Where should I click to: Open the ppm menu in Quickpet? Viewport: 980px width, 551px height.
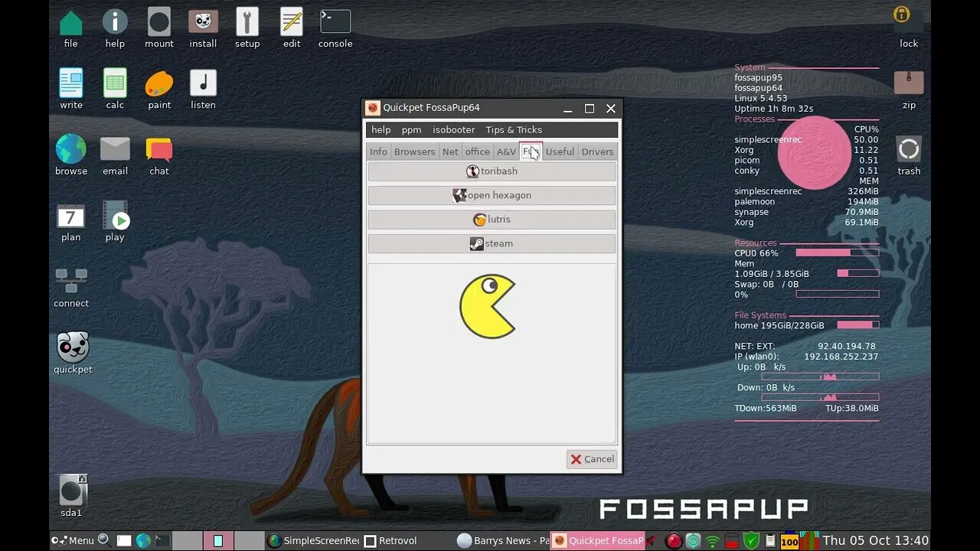pos(411,129)
